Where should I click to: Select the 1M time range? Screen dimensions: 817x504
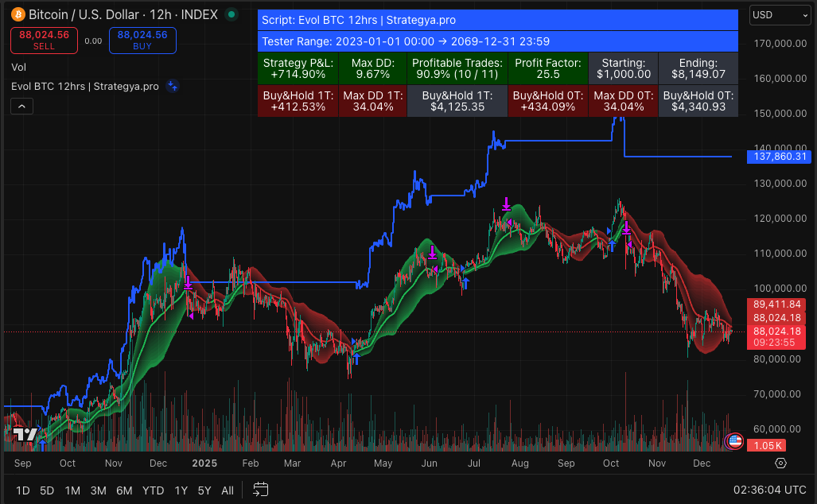(72, 490)
